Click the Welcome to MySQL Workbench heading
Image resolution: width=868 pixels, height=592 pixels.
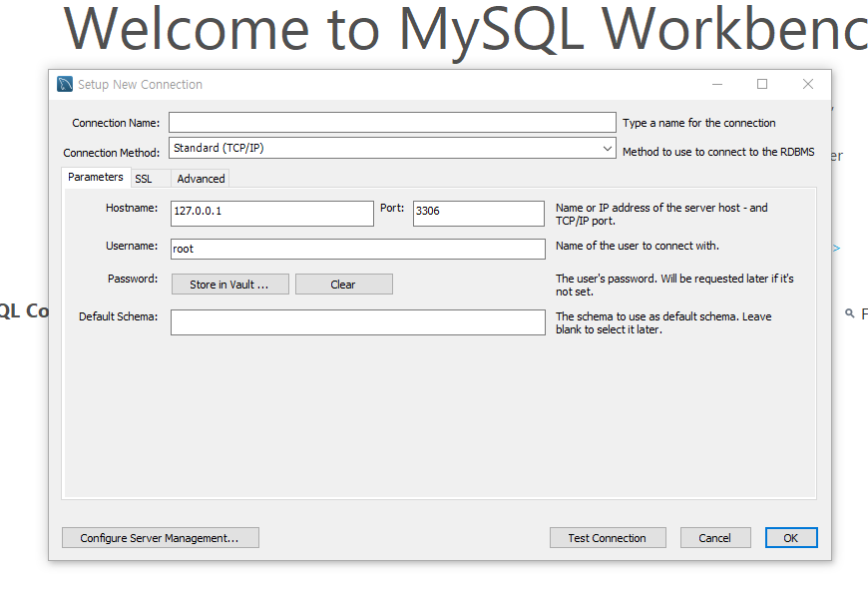point(465,31)
